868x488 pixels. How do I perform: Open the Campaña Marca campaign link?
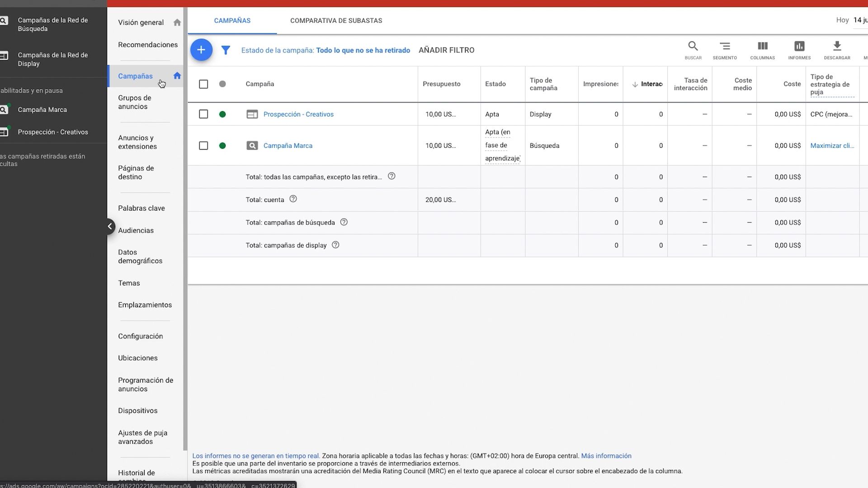point(288,145)
